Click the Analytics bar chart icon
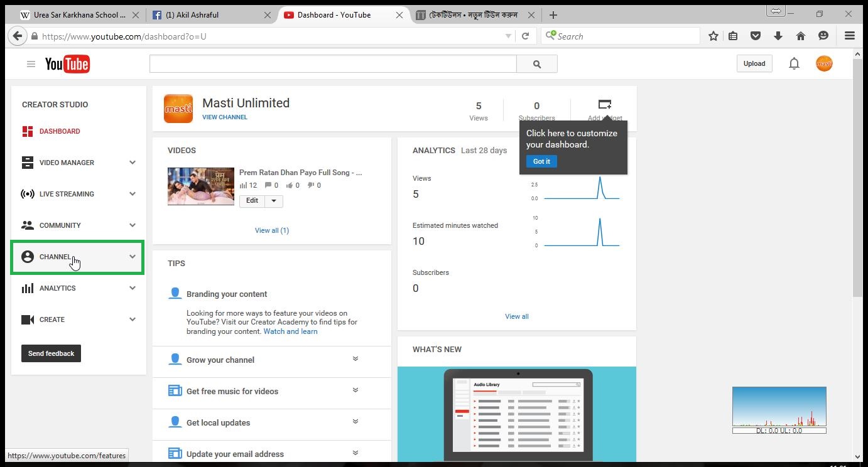The width and height of the screenshot is (868, 467). point(28,288)
